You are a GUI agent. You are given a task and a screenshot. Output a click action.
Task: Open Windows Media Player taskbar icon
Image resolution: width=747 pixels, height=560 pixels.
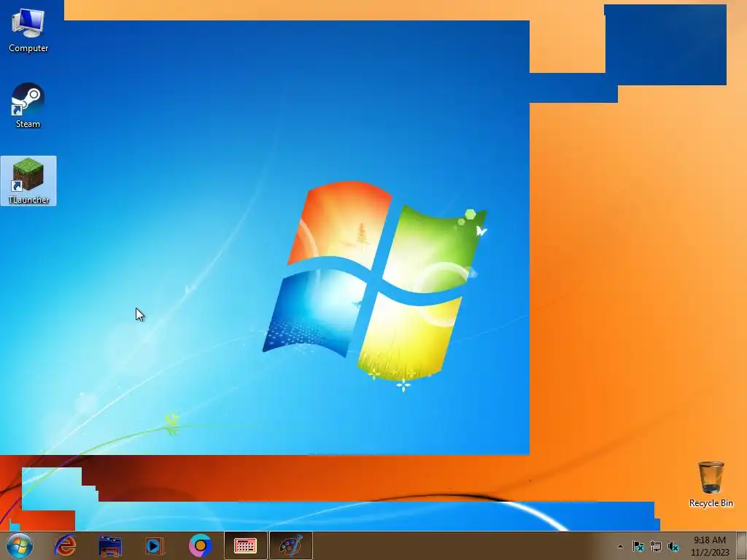click(155, 545)
